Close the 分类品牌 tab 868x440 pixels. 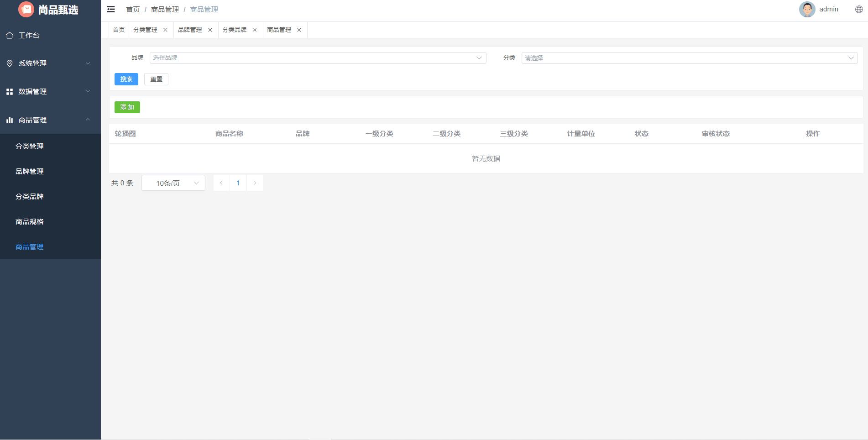(x=255, y=30)
